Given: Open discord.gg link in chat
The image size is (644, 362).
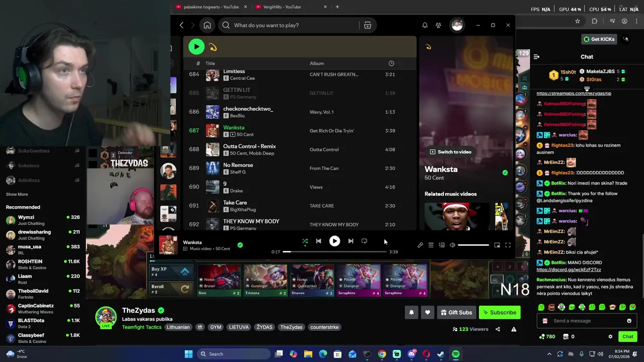Looking at the screenshot, I should pos(569,269).
